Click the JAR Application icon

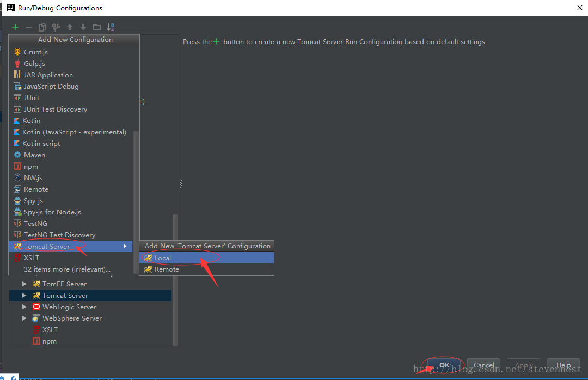17,75
